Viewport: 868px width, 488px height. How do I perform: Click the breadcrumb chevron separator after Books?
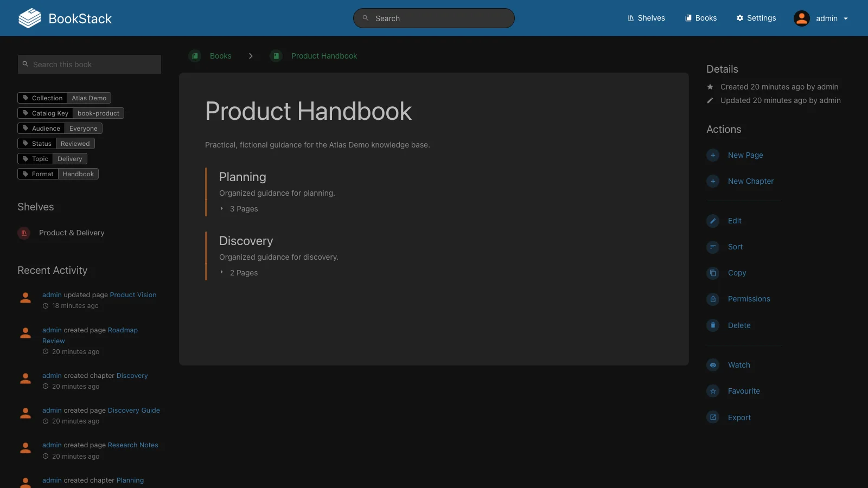pos(251,56)
